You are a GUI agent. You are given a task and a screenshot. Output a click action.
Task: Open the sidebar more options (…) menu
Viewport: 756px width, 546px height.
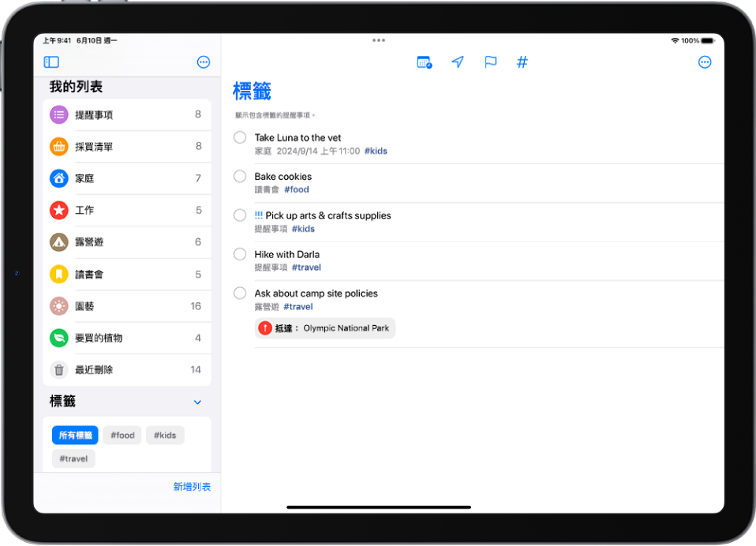coord(204,62)
